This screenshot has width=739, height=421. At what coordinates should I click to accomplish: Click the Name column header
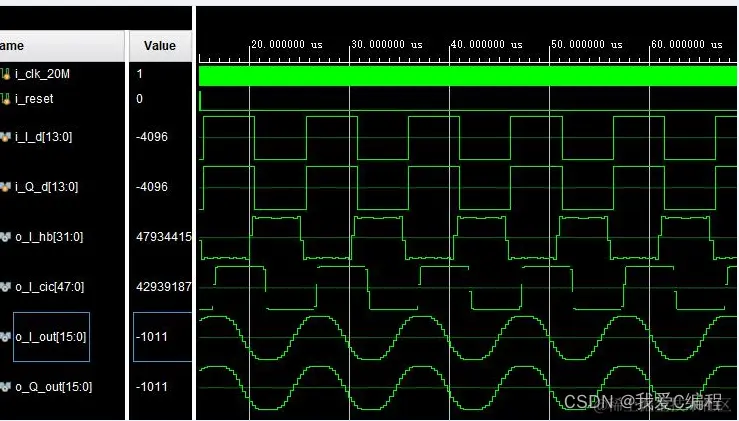(x=62, y=46)
